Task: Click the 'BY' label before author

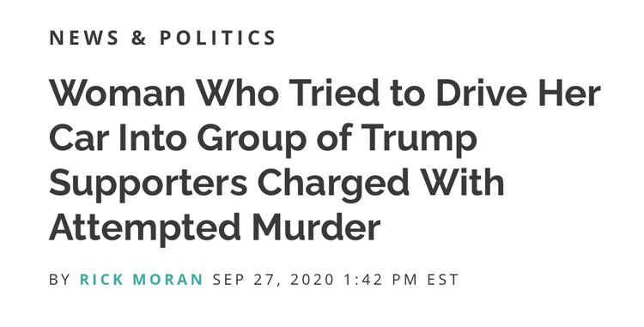Action: 60,280
